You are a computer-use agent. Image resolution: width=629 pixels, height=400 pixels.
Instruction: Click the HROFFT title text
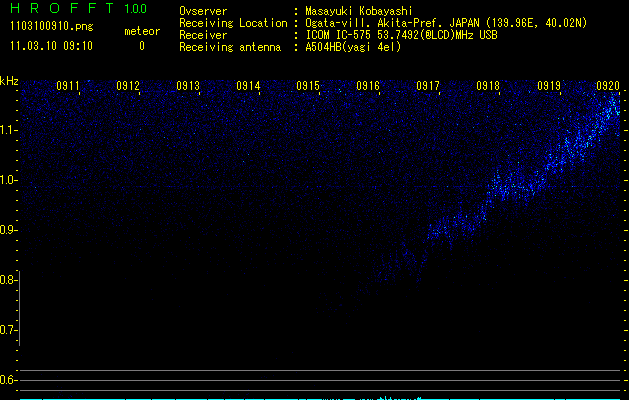click(62, 8)
